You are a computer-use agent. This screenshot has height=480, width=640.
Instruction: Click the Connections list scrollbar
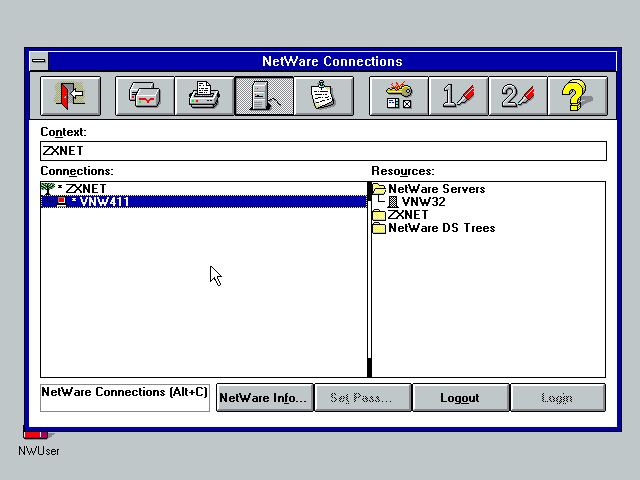tap(369, 280)
